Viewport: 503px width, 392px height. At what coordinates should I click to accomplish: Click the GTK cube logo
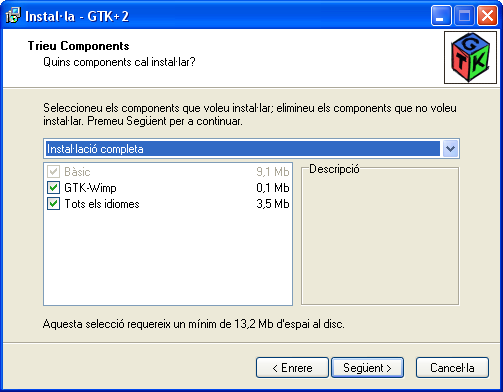(470, 57)
